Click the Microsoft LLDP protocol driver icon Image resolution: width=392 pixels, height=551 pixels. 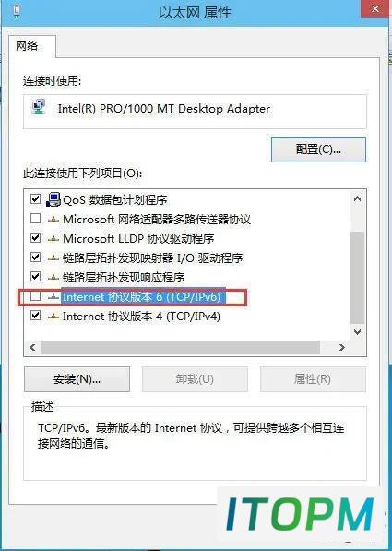[53, 239]
